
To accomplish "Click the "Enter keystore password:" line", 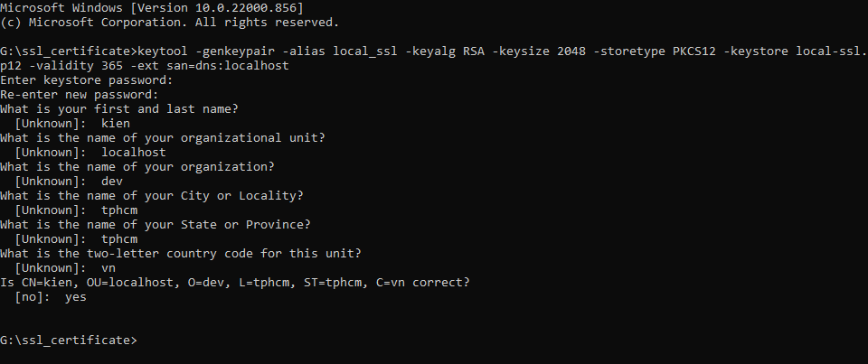I will tap(86, 79).
